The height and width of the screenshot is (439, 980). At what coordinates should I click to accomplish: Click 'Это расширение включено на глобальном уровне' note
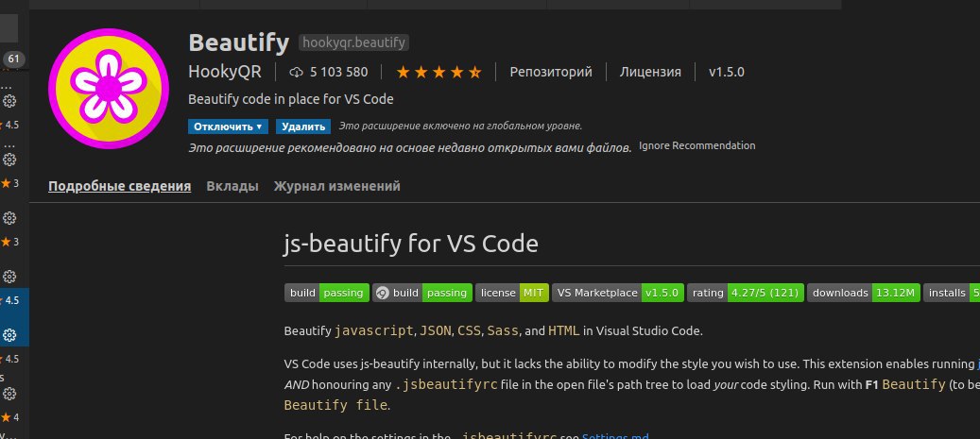pos(460,127)
